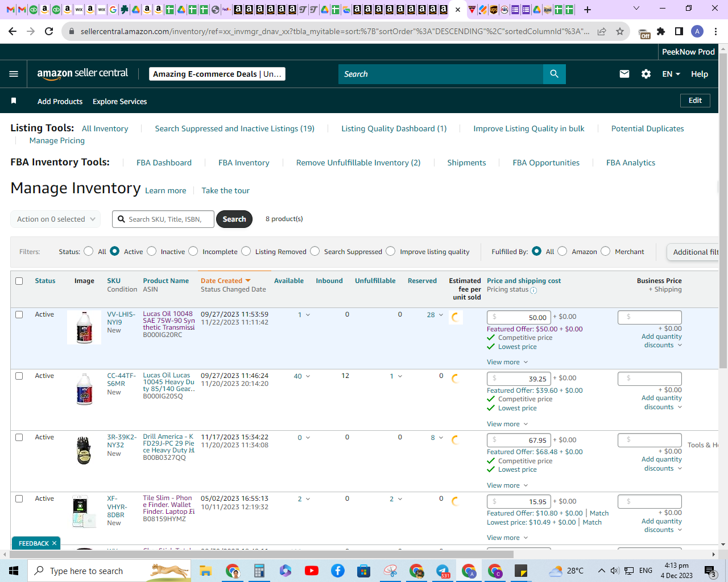Filter Fulfilled By Merchant radio button
This screenshot has height=582, width=728.
tap(606, 251)
